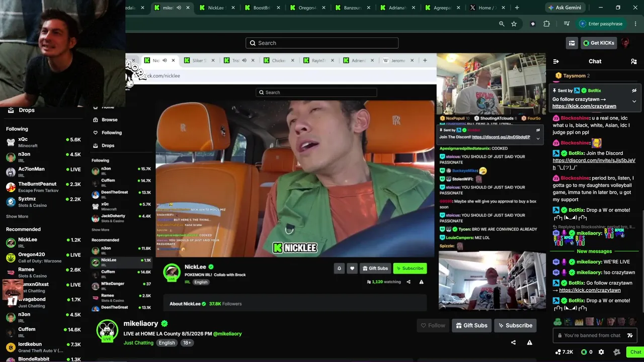Report the stream via warning triangle icon
Viewport: 644px width, 362px height.
pos(529,342)
